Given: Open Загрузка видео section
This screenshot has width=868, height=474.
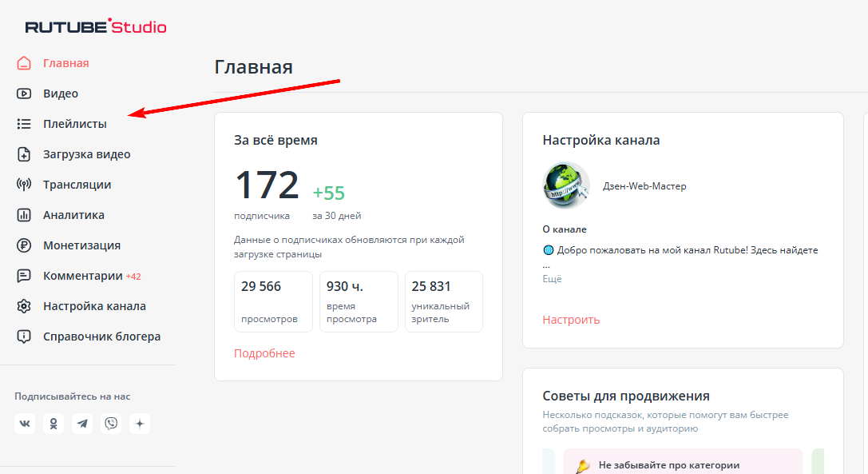Looking at the screenshot, I should [87, 154].
